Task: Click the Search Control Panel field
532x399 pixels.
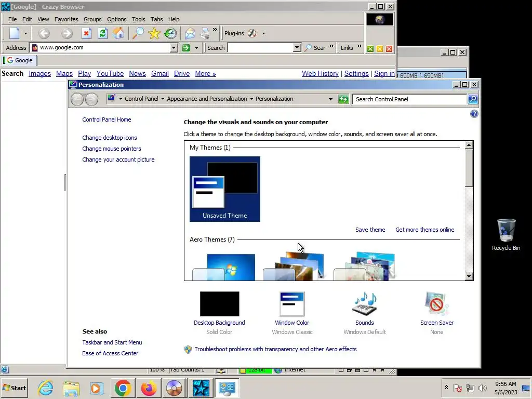Action: pos(409,99)
